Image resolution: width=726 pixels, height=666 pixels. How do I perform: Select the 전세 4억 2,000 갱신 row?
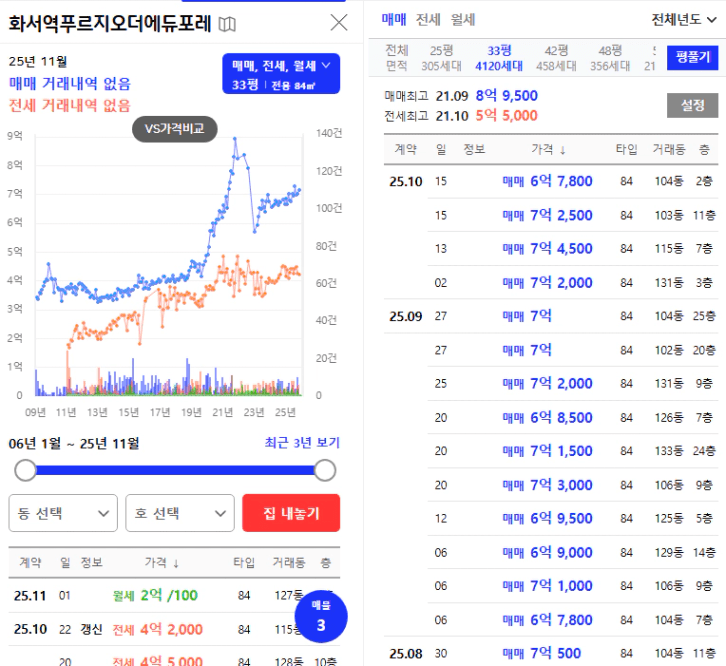(174, 629)
